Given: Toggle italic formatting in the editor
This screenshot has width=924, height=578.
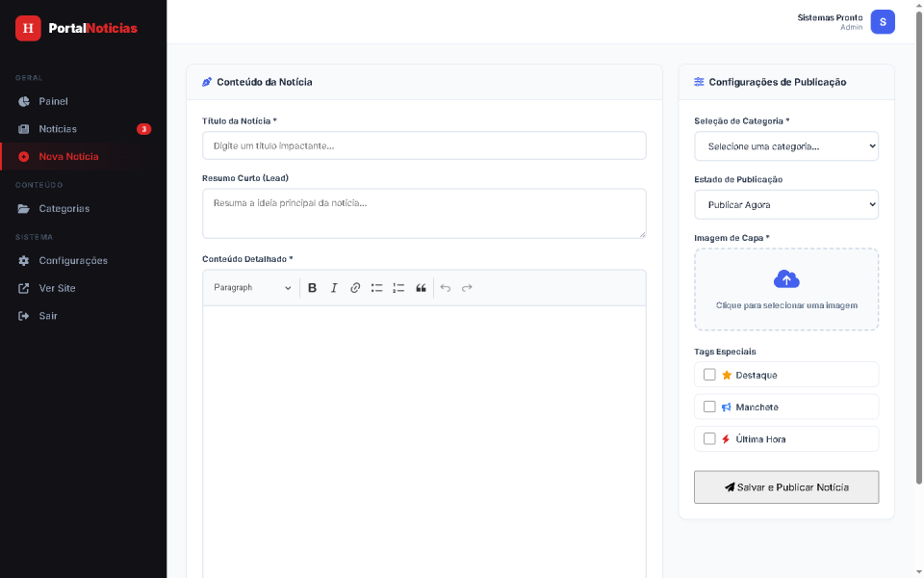Looking at the screenshot, I should click(x=334, y=288).
